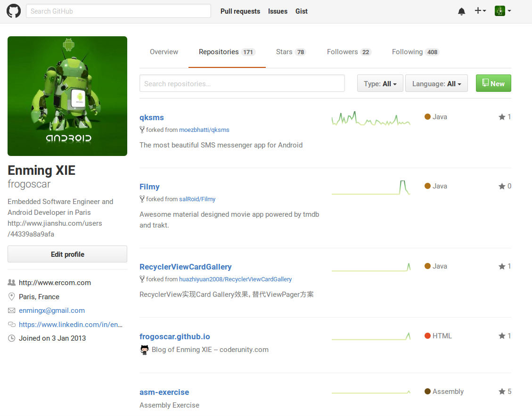
Task: Open the Stars tab
Action: pos(291,52)
